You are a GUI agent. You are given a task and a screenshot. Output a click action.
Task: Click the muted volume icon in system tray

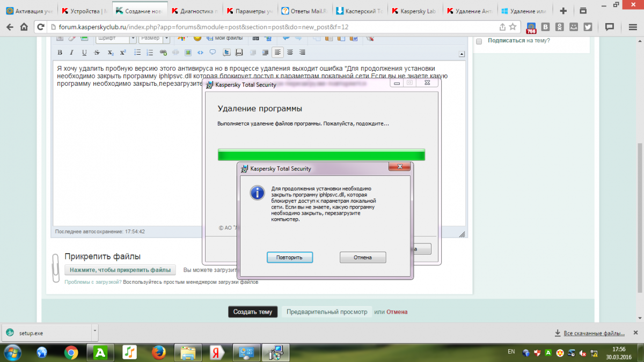click(x=583, y=352)
